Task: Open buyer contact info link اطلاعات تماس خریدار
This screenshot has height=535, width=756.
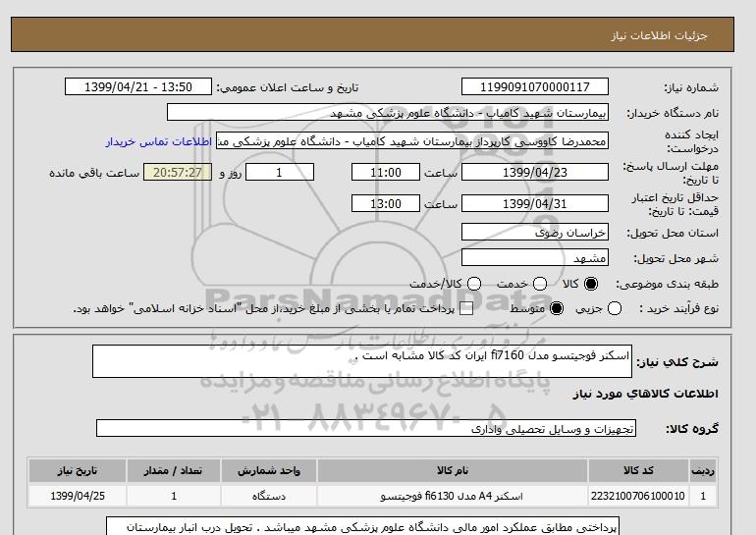Action: coord(159,142)
